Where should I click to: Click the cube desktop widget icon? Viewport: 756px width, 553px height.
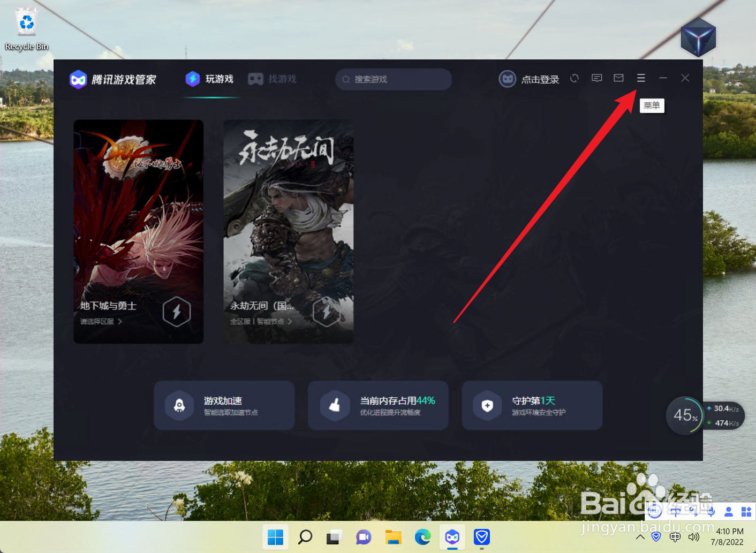click(x=698, y=37)
